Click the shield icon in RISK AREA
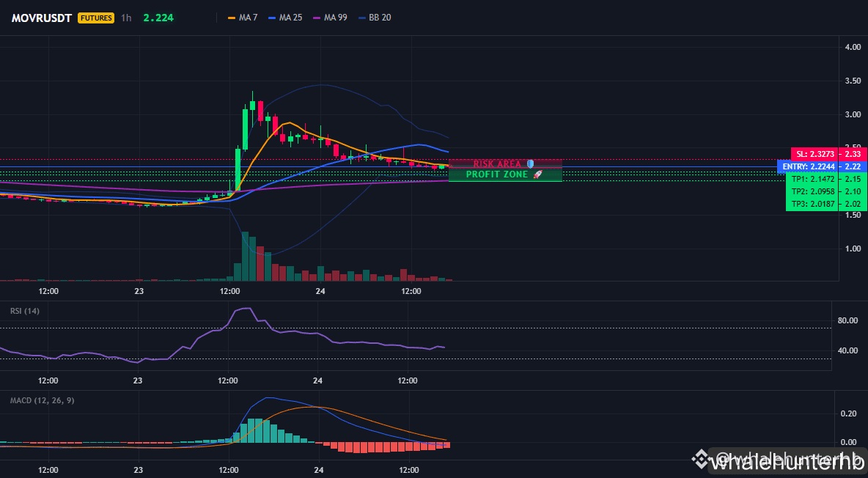This screenshot has width=868, height=478. tap(530, 164)
